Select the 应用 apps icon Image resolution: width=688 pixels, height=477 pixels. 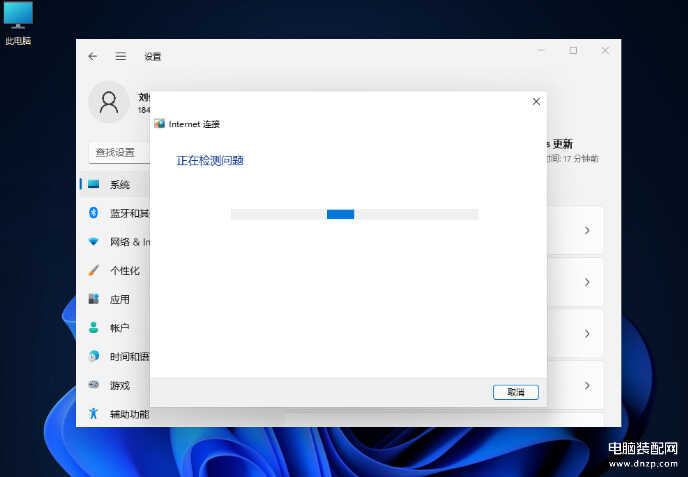[93, 299]
